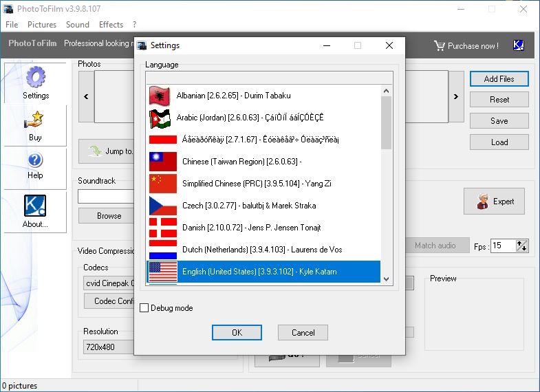Select the Netherlands flag icon

[x=163, y=250]
